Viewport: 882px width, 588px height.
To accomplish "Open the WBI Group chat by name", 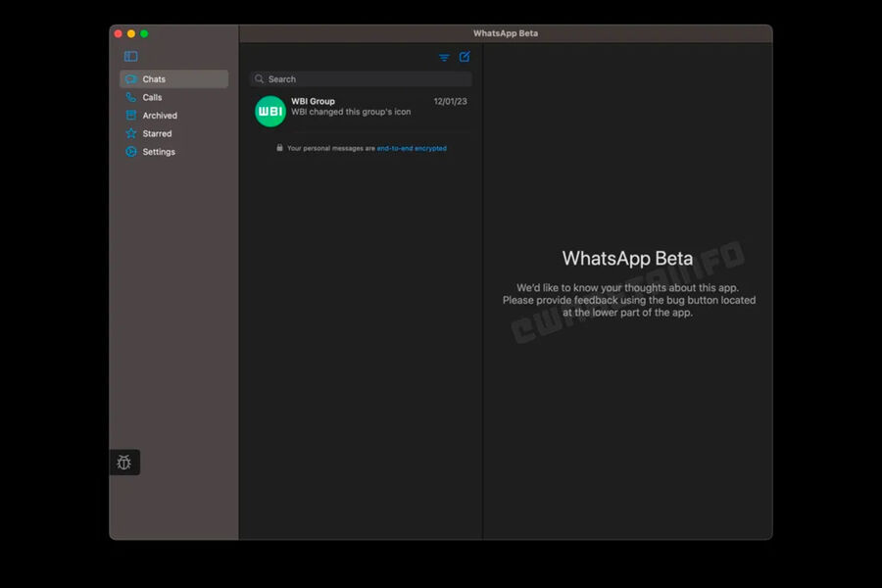I will tap(313, 101).
